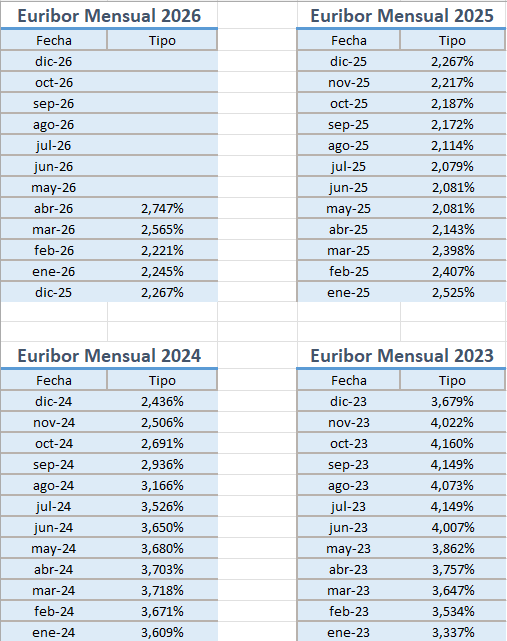Select the Euribor Mensual 2024 heading
This screenshot has width=507, height=641.
[x=109, y=355]
